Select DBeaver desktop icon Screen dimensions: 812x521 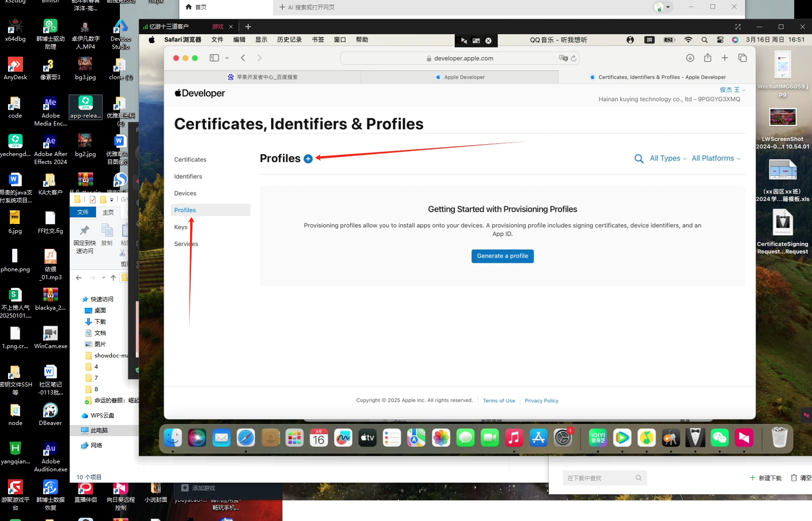pos(51,415)
